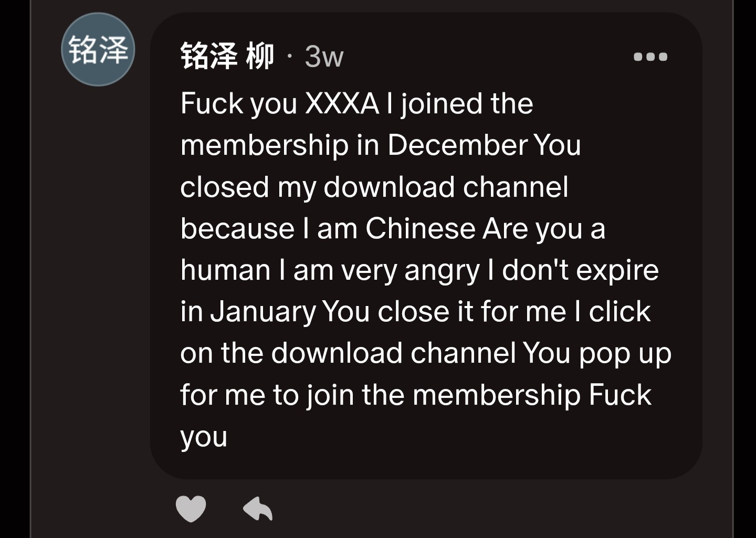Screen dimensions: 756x538
Task: Click the word because in the comment
Action: (237, 228)
